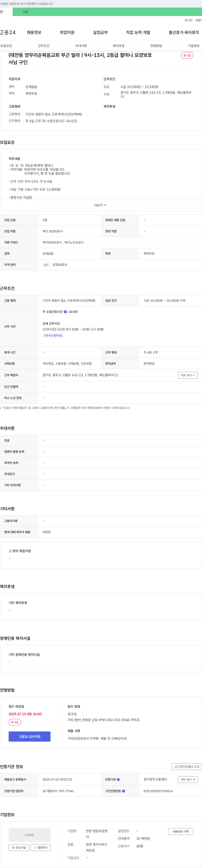Click the registration date 2025.07.02 09:57:22

pos(58,779)
